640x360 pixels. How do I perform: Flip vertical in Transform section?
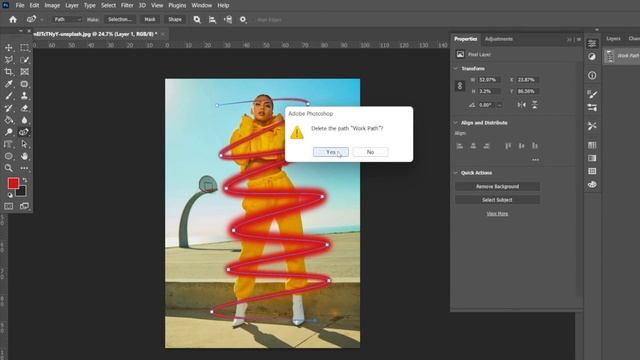point(535,105)
